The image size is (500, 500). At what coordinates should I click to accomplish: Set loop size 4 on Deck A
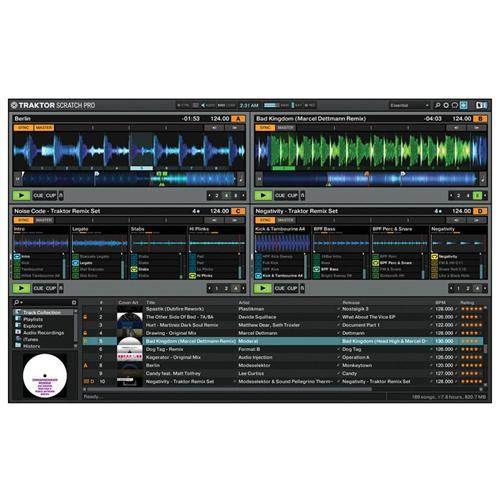point(226,196)
